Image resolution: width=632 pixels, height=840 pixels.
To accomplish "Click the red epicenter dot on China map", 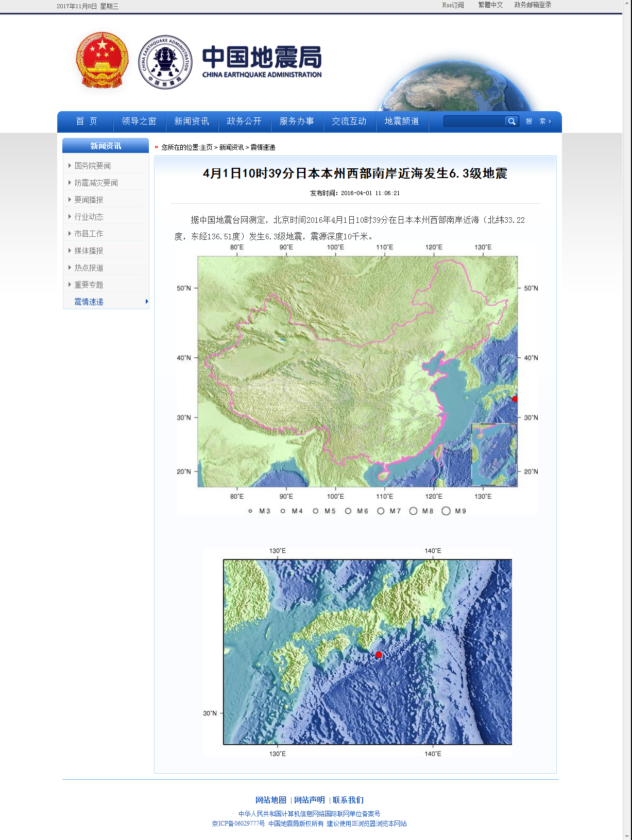I will [515, 399].
